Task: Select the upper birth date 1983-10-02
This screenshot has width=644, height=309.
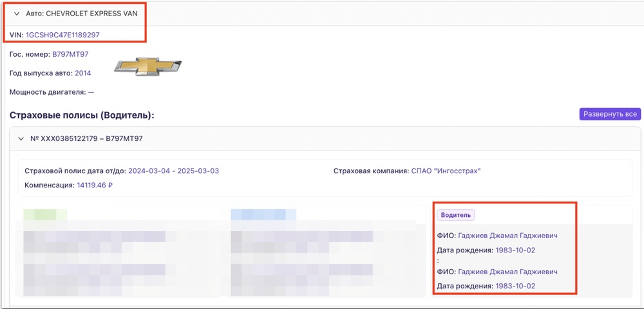Action: click(516, 250)
